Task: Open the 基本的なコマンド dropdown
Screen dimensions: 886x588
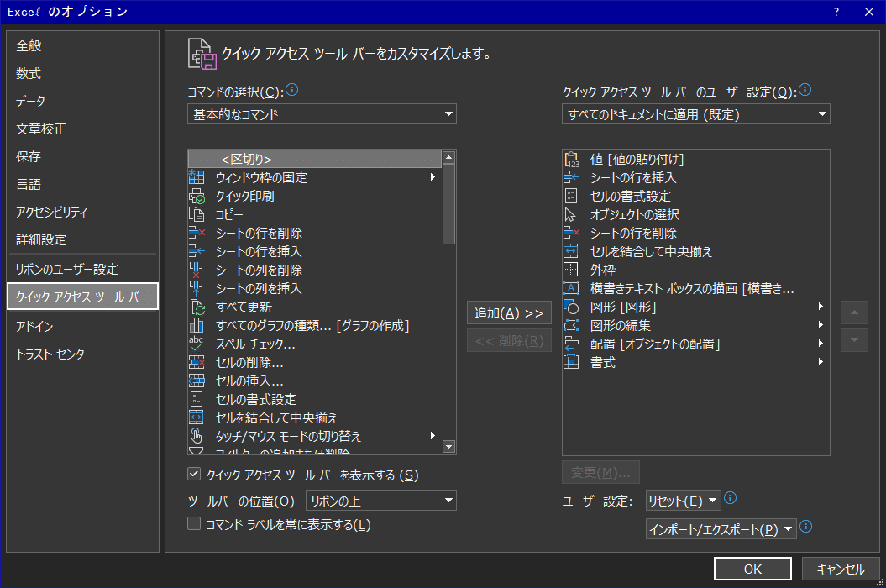Action: [x=322, y=114]
